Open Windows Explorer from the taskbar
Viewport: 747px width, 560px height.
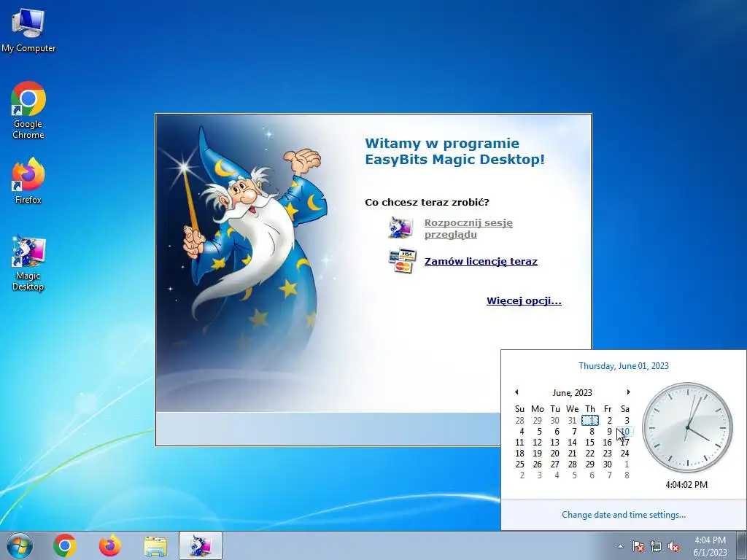pyautogui.click(x=155, y=545)
